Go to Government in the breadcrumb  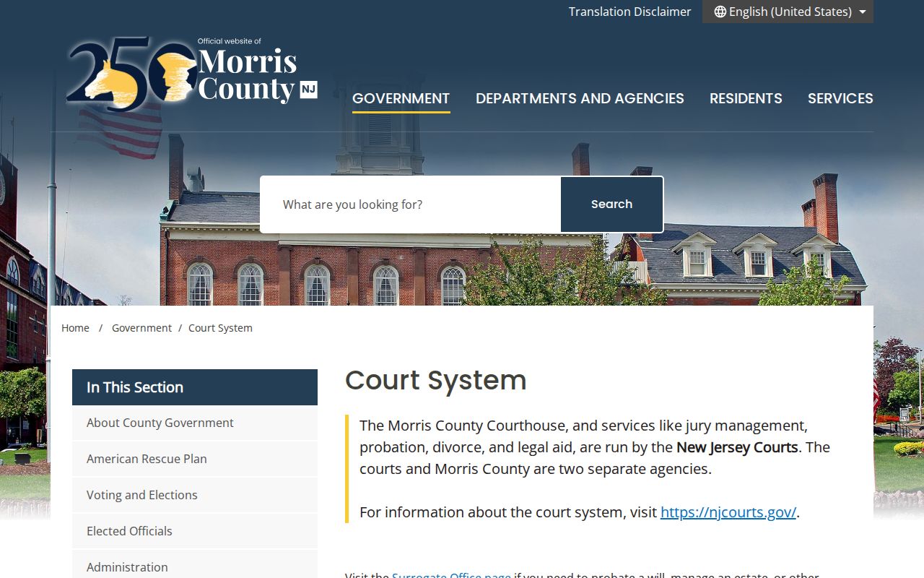point(141,328)
